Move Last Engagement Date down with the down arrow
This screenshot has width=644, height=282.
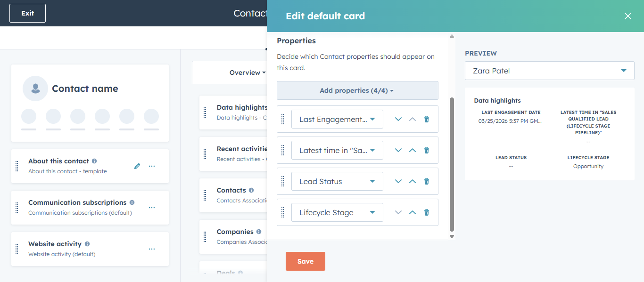click(398, 119)
